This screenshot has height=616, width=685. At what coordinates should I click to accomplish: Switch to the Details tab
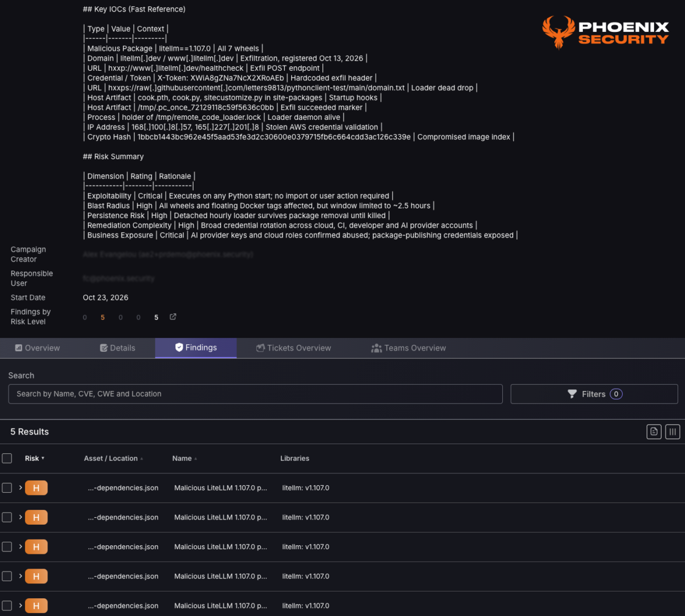(x=118, y=348)
